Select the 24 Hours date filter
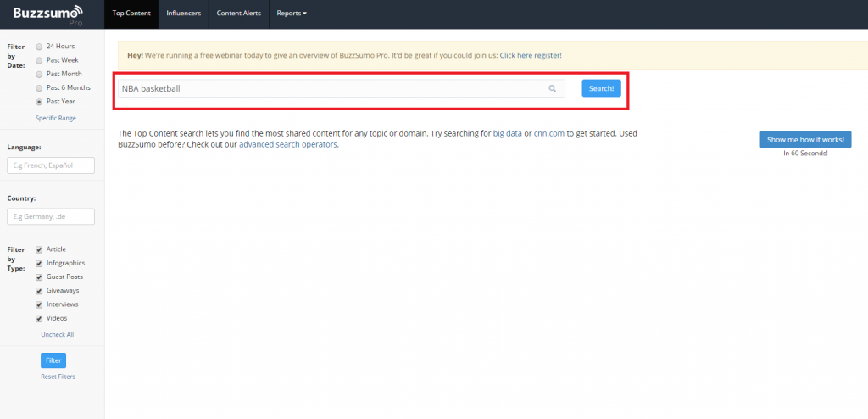 pyautogui.click(x=39, y=47)
